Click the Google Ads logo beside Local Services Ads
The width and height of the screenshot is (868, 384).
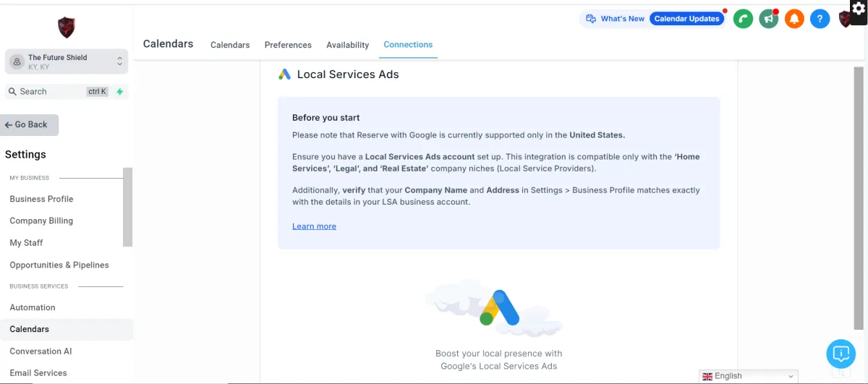tap(285, 74)
